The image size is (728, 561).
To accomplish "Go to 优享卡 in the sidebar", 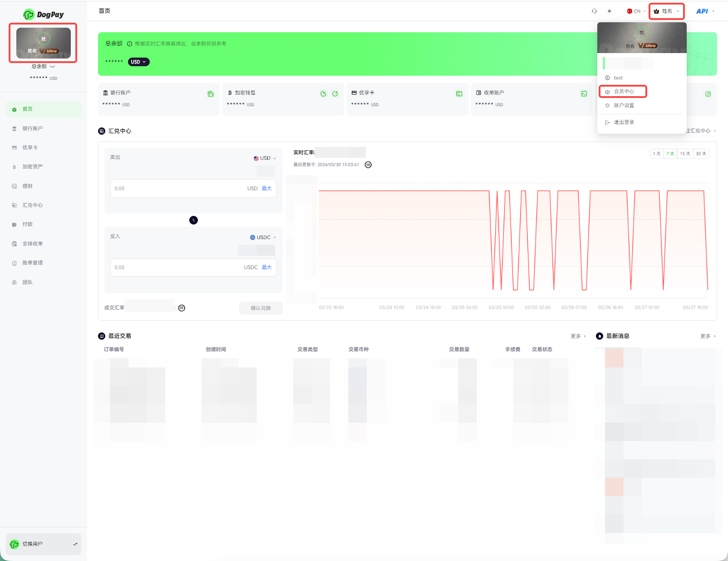I will click(x=44, y=148).
